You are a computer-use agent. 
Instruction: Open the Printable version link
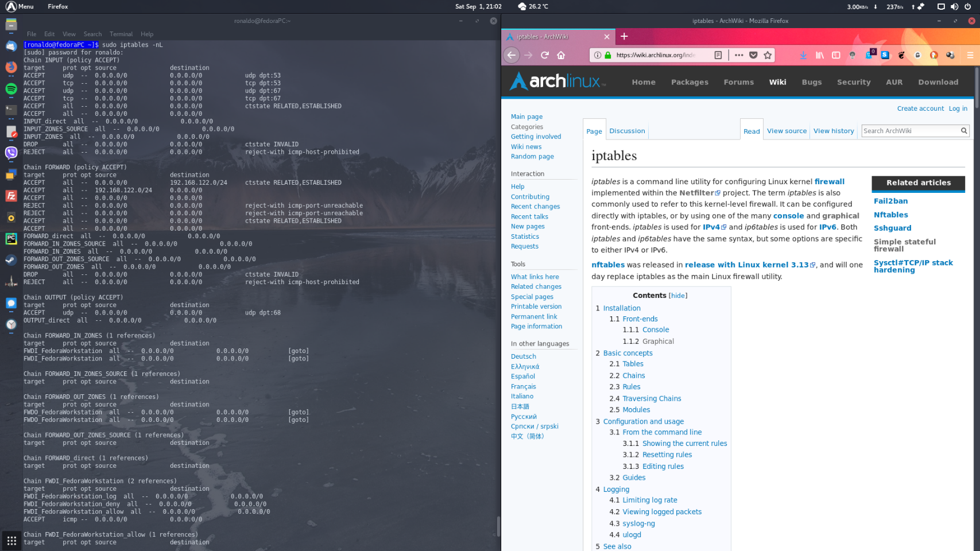(536, 306)
